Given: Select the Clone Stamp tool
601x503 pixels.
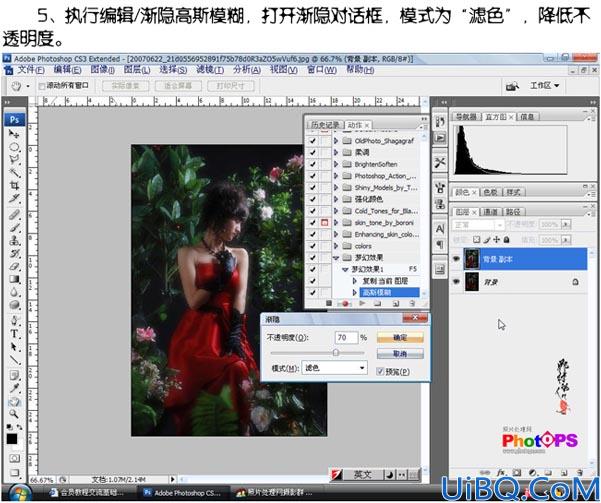Looking at the screenshot, I should pos(14,241).
